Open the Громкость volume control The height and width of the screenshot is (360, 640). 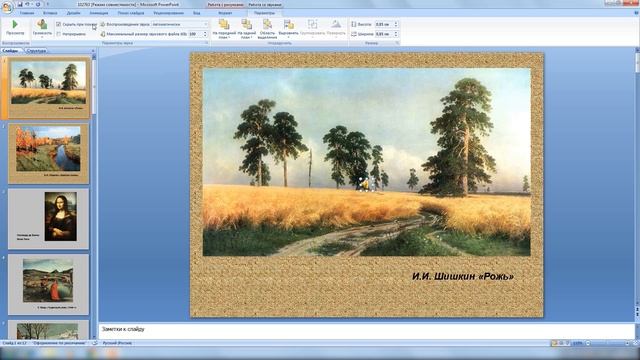(x=42, y=29)
